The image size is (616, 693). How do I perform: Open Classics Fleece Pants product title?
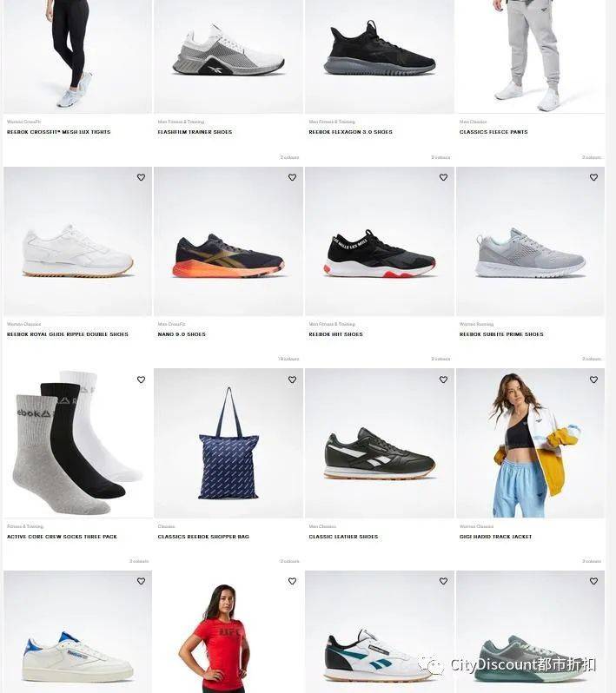tap(493, 132)
